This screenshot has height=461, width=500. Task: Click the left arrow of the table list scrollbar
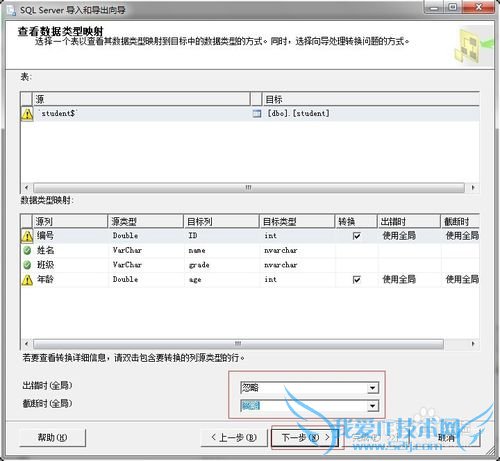pyautogui.click(x=26, y=188)
